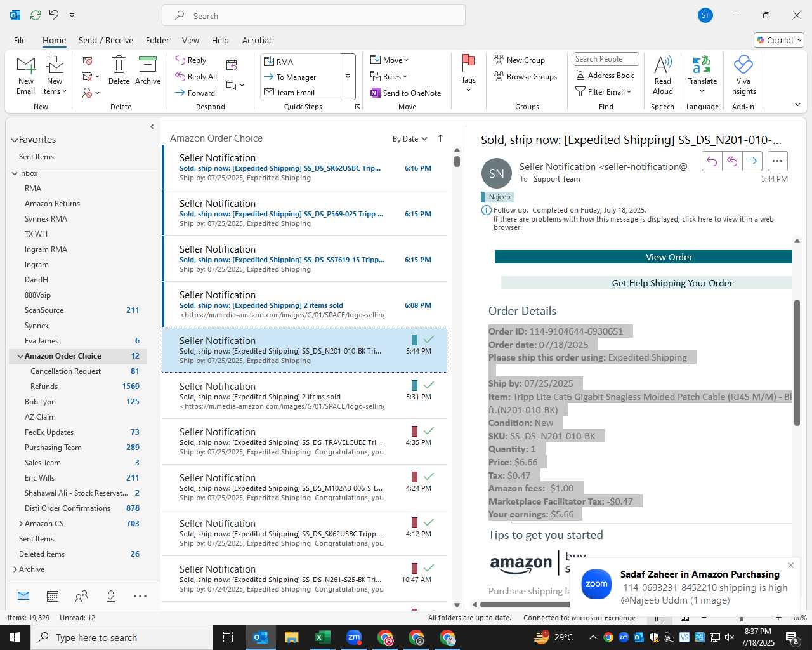The height and width of the screenshot is (650, 812).
Task: Open Refunds folder
Action: click(x=44, y=387)
